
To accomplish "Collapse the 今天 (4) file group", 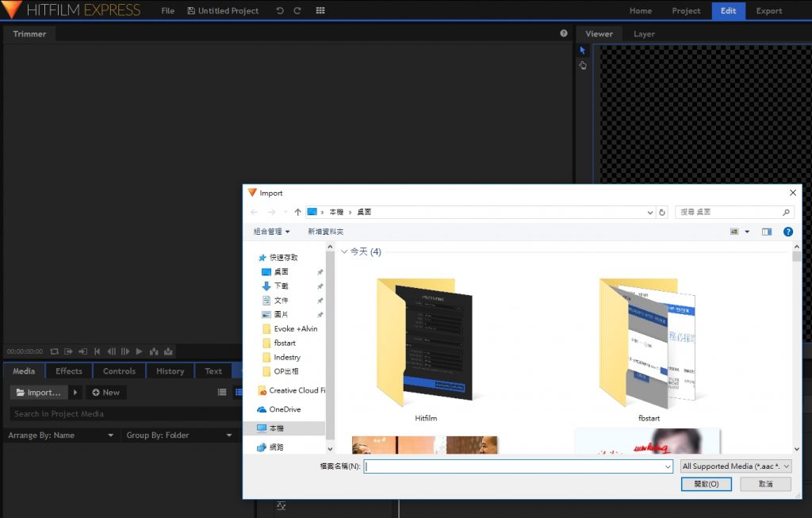I will pos(344,251).
